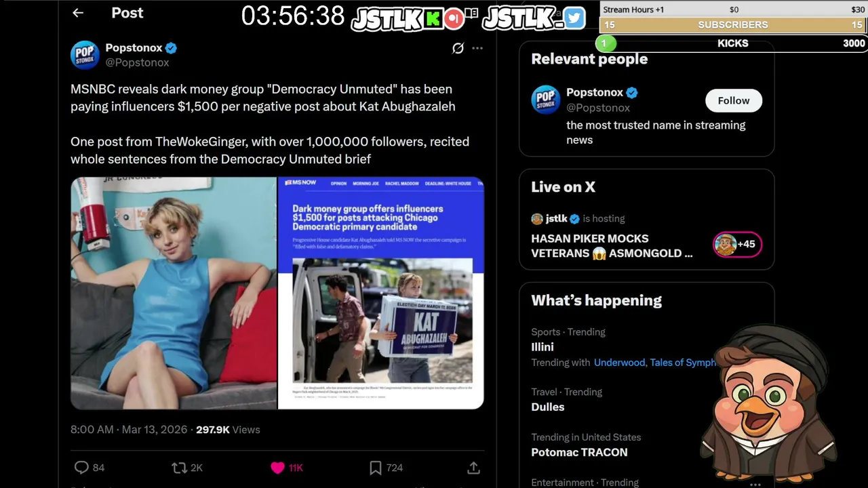Click the SUBSCRIBERS goal bar
The height and width of the screenshot is (488, 868).
[734, 25]
